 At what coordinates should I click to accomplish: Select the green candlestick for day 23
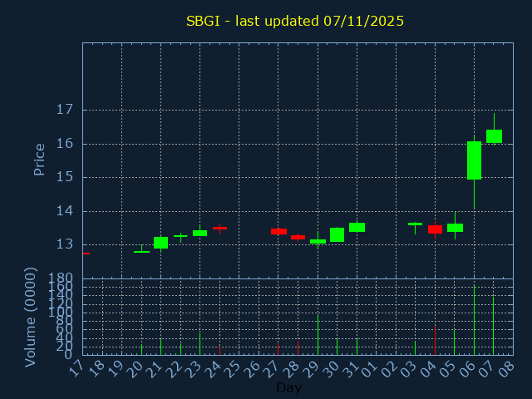click(x=199, y=233)
